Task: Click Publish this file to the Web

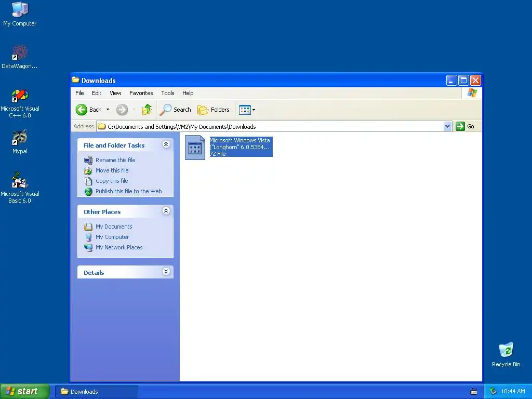Action: (129, 191)
